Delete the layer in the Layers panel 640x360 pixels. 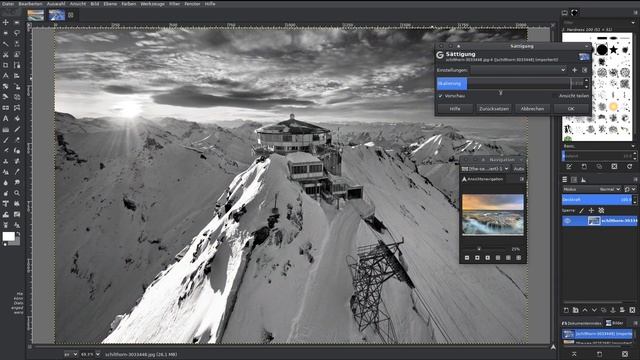point(632,310)
